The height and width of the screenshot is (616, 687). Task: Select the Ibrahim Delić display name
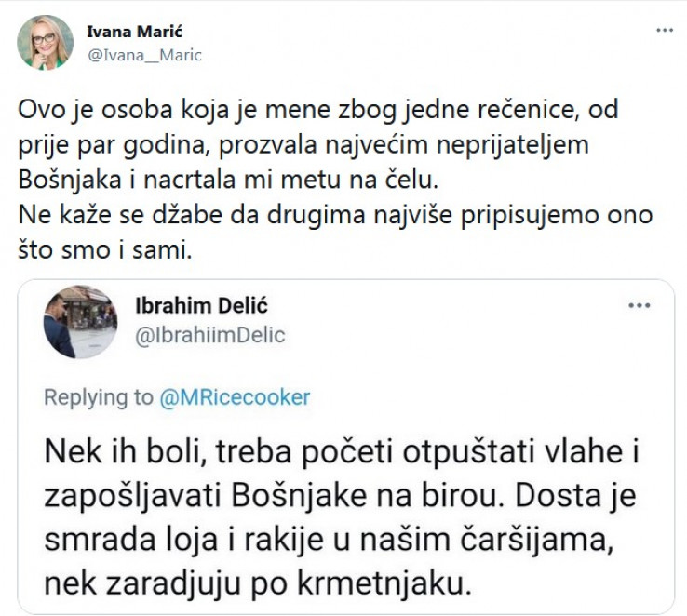(205, 309)
